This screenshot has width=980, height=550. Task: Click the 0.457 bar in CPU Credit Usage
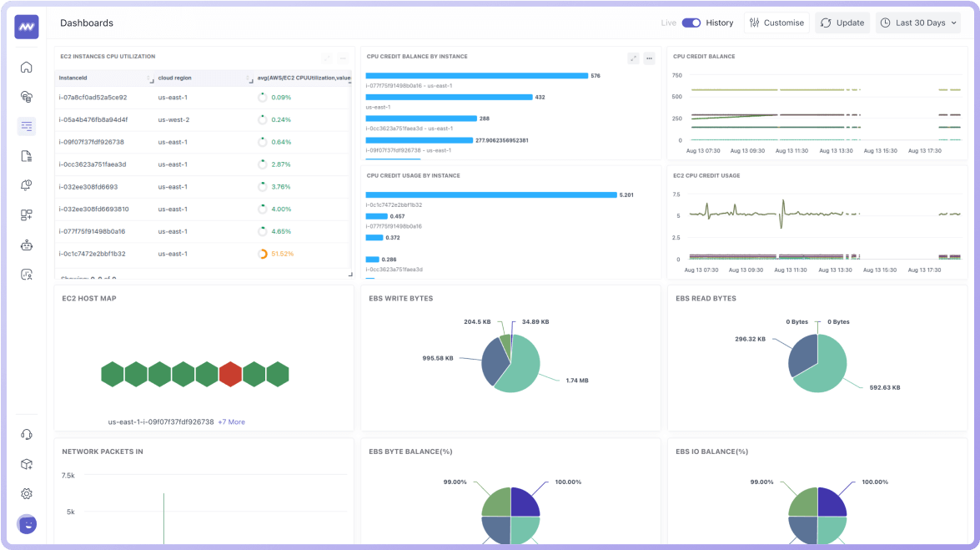pyautogui.click(x=376, y=216)
